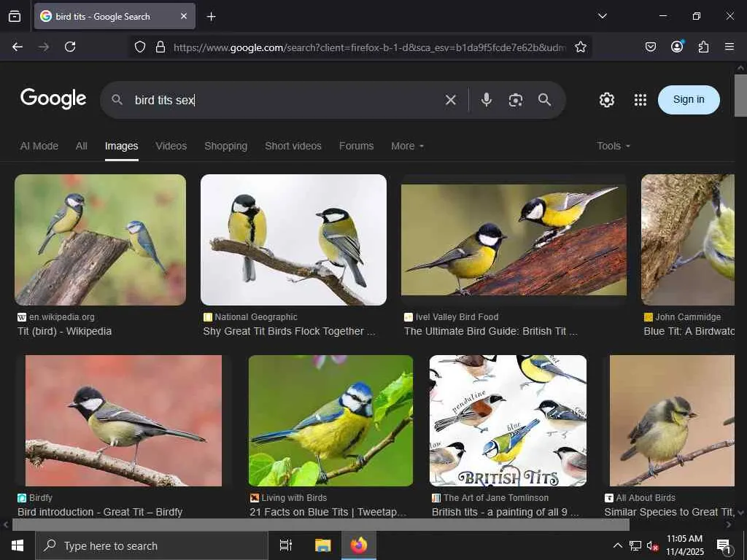The height and width of the screenshot is (560, 747).
Task: Open the Firefox extensions menu
Action: [703, 47]
